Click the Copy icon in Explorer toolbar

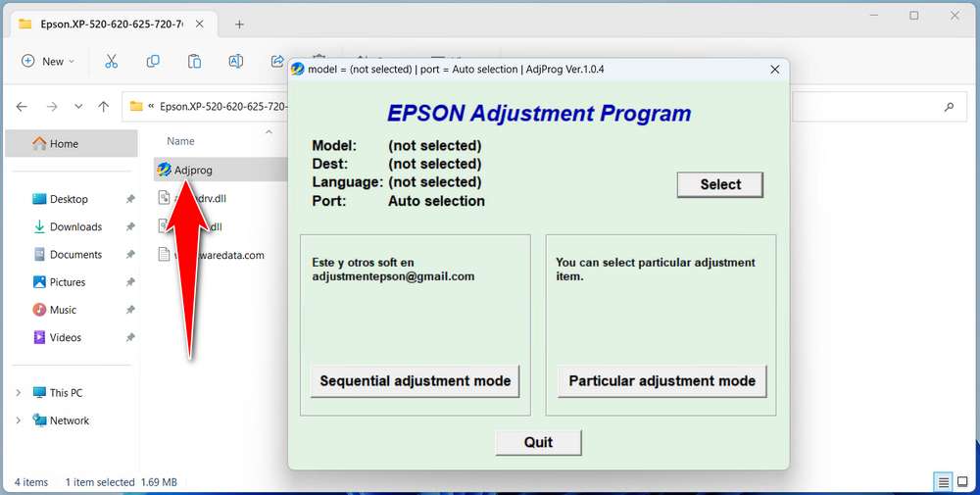pyautogui.click(x=153, y=61)
